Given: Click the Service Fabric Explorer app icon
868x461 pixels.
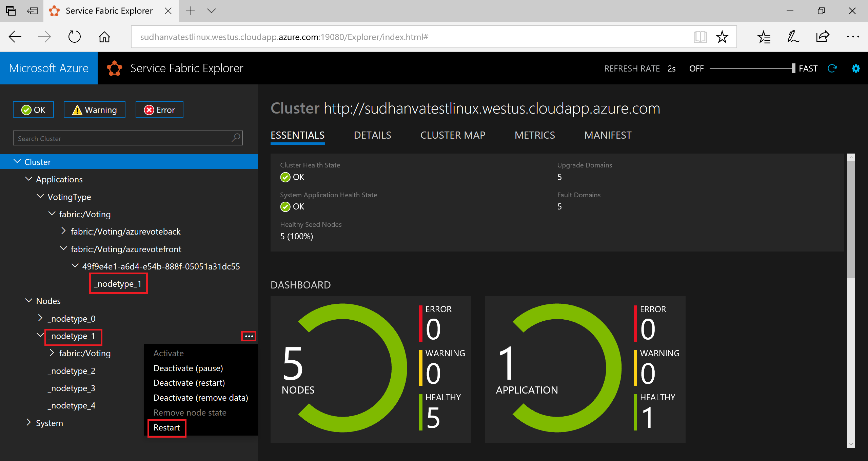Looking at the screenshot, I should [114, 68].
